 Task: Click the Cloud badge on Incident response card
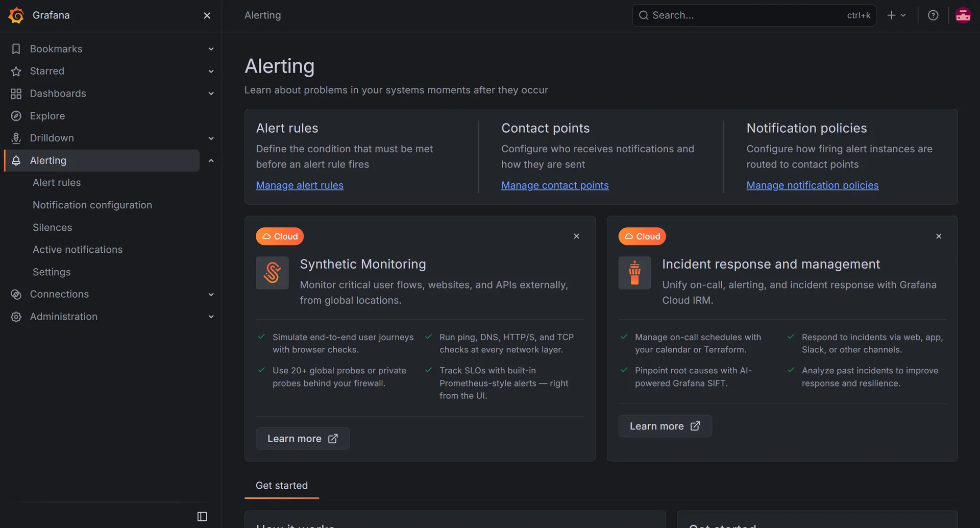[642, 236]
